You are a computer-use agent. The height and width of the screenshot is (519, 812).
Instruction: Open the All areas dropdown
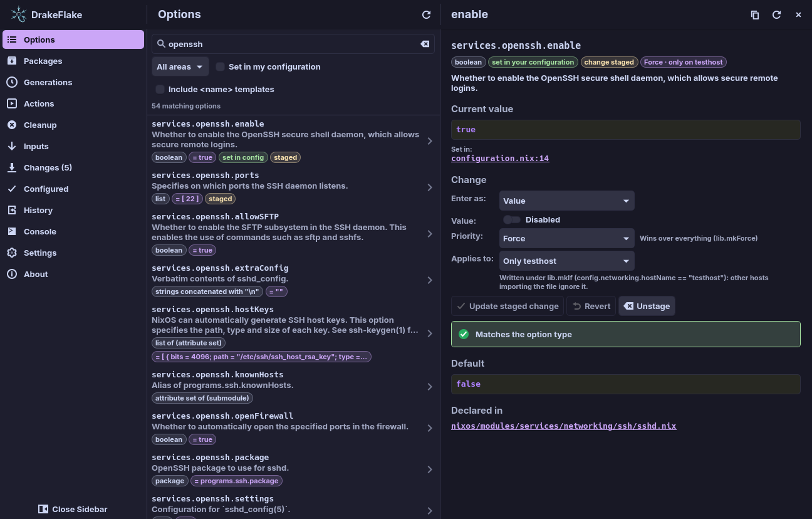click(180, 66)
